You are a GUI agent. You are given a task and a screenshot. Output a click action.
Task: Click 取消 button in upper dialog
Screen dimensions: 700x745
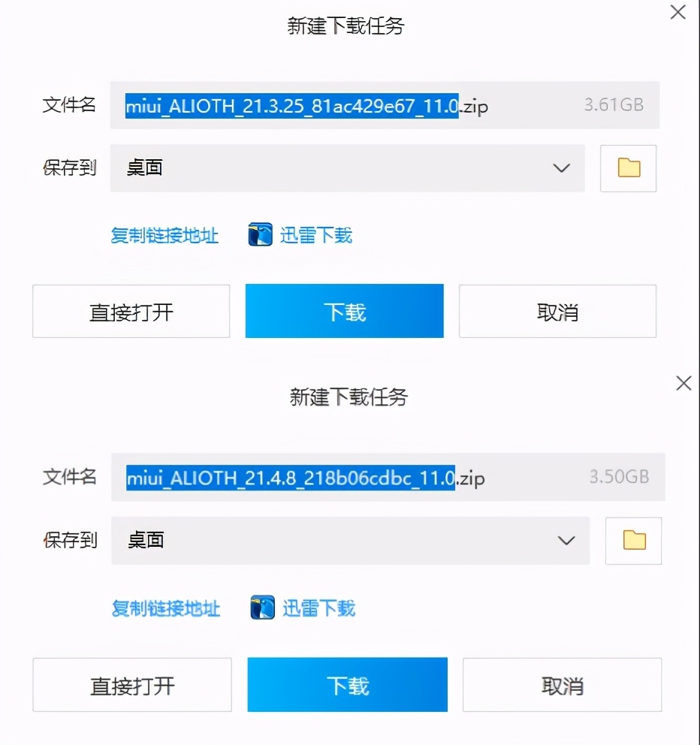(x=557, y=311)
